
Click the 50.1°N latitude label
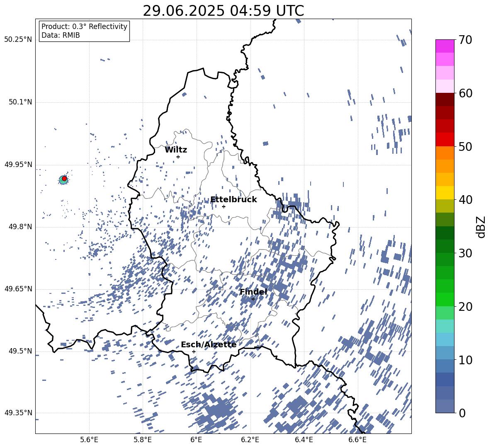[x=20, y=102]
